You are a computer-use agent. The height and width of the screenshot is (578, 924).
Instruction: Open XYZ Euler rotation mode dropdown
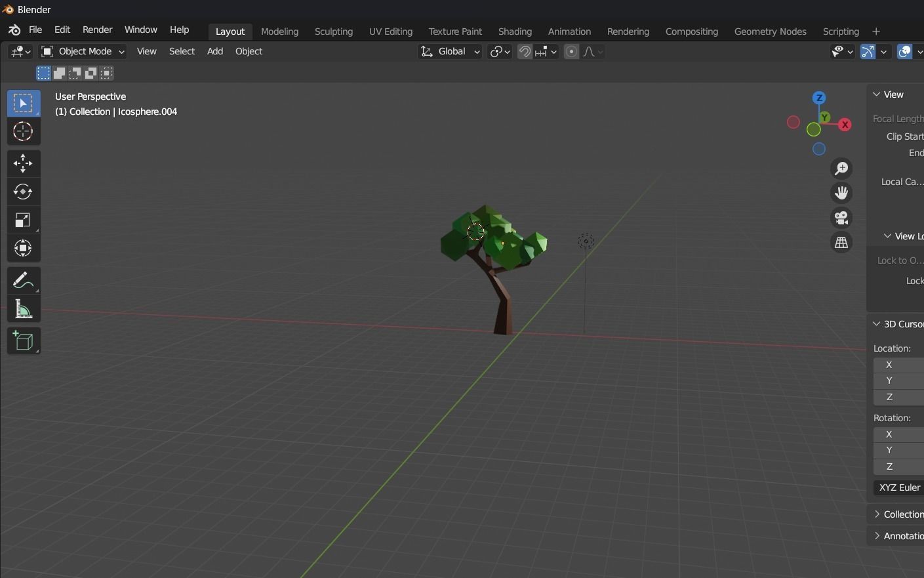pos(898,488)
